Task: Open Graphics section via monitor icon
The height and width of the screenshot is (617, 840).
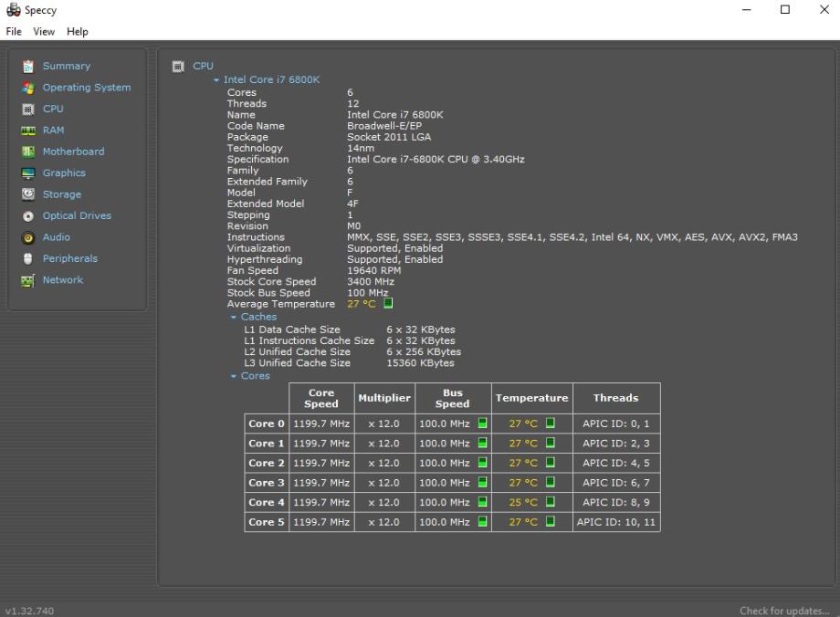Action: pos(28,173)
